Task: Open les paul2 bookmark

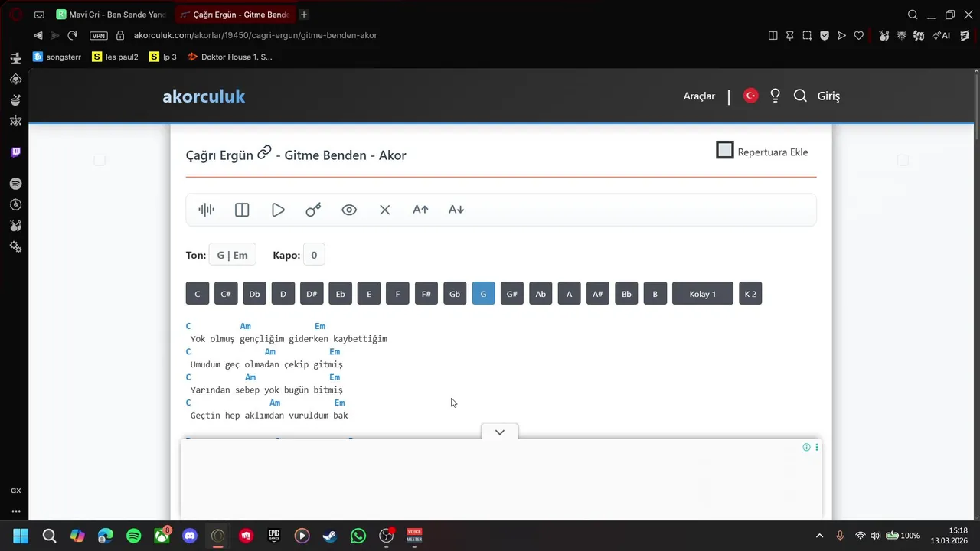Action: click(115, 57)
